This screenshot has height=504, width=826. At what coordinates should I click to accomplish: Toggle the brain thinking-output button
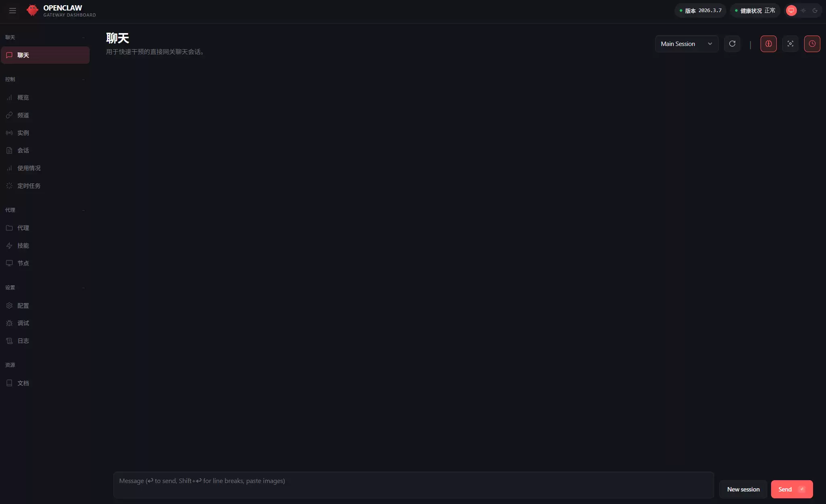[x=768, y=44]
